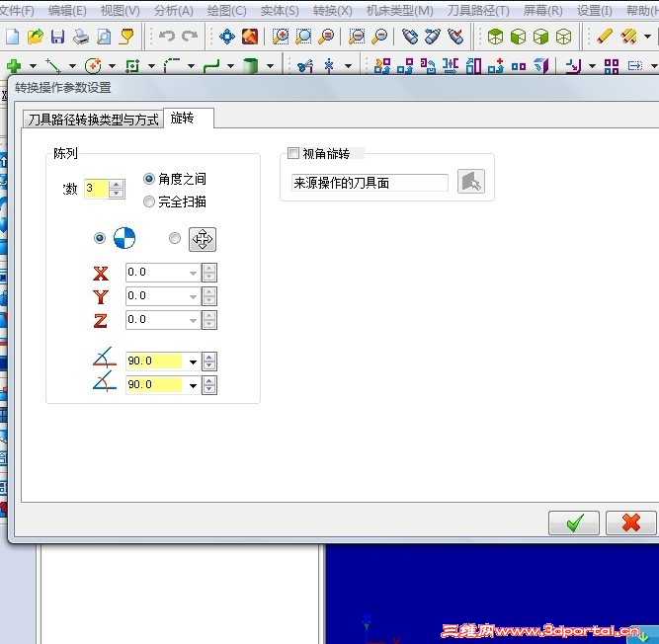Viewport: 659px width, 644px height.
Task: Click the X value spinner arrows
Action: (208, 273)
